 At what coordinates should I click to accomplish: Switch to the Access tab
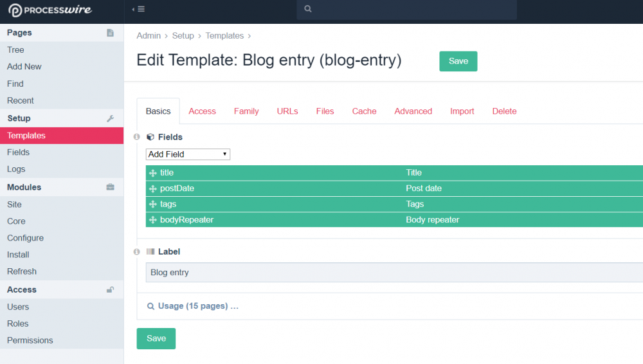click(202, 111)
